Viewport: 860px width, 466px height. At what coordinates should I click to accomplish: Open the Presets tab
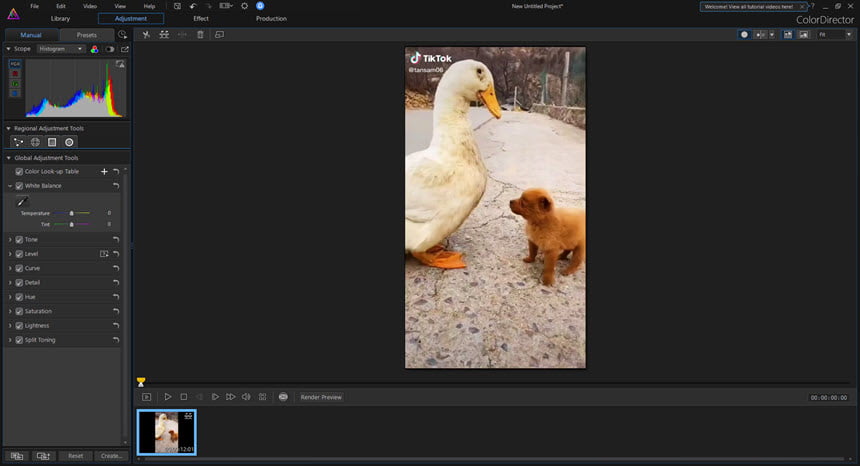point(87,35)
